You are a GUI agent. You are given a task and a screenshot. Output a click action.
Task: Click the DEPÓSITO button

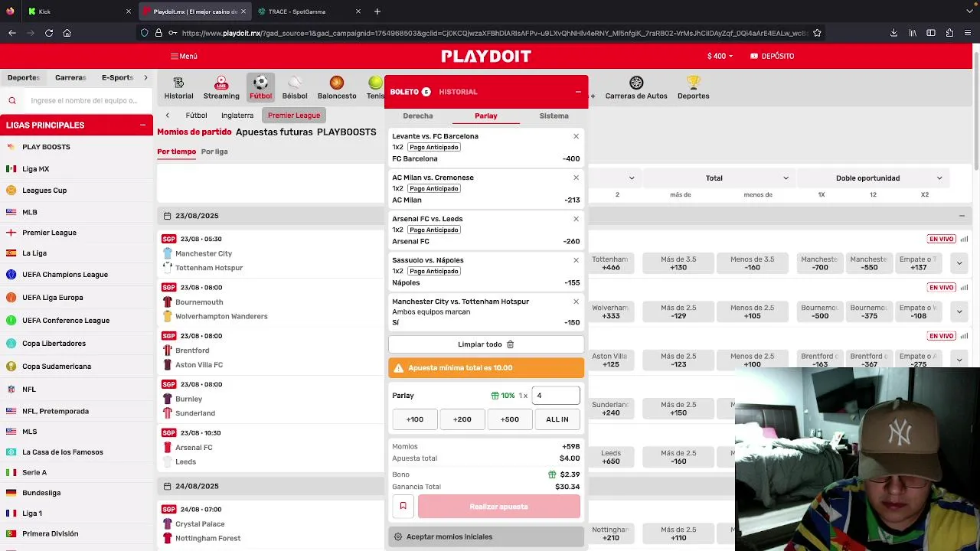[x=772, y=56]
